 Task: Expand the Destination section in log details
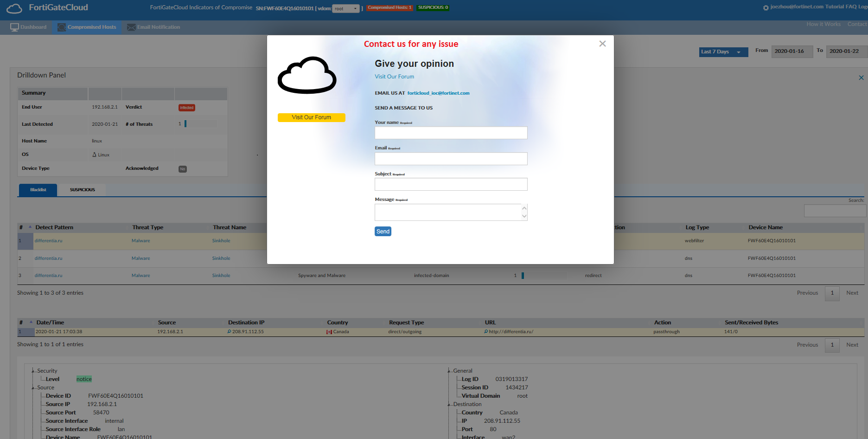coord(448,404)
